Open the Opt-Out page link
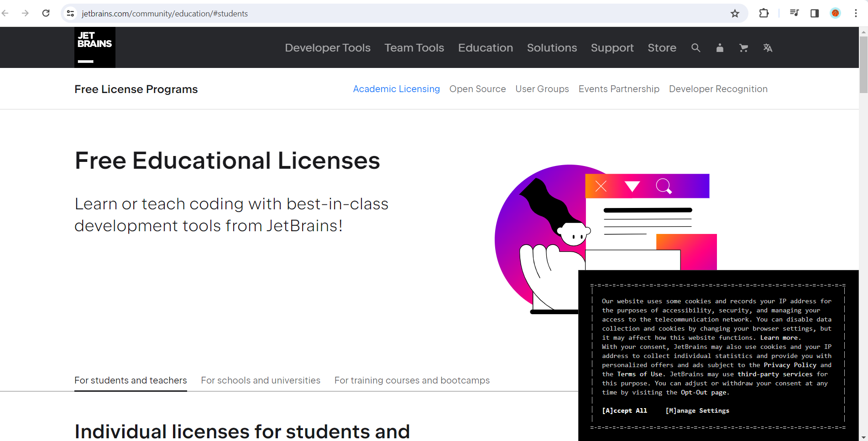This screenshot has width=868, height=441. coord(703,392)
